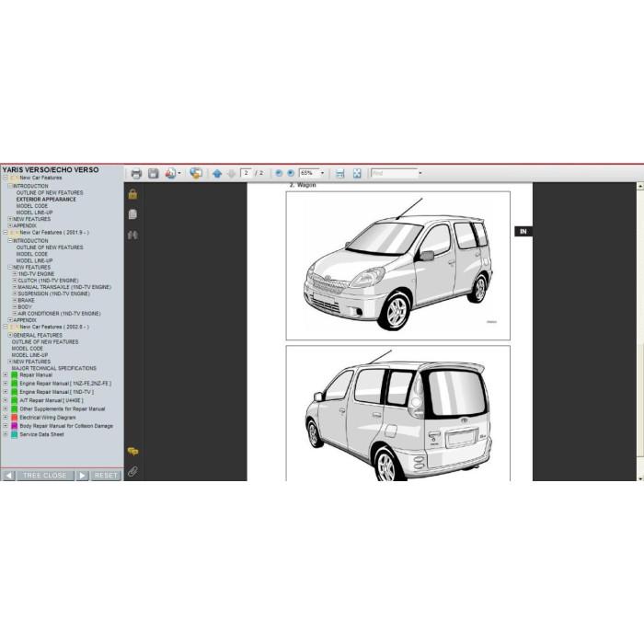Select SUSPENSION (1ND-TV ENGINE) entry
Image resolution: width=644 pixels, height=644 pixels.
coord(53,293)
